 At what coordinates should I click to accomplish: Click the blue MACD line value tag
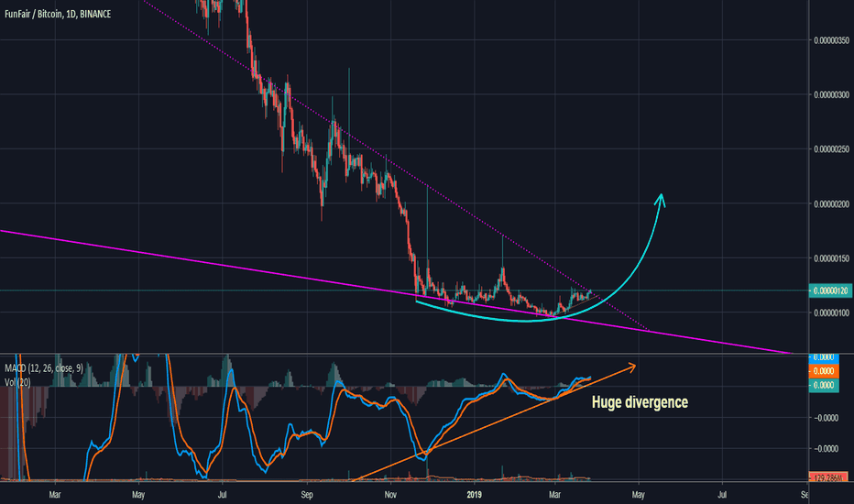point(824,358)
